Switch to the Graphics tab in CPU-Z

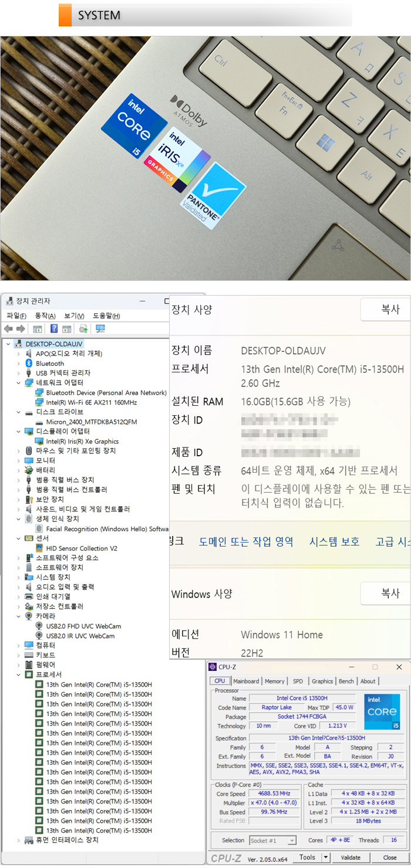click(322, 681)
